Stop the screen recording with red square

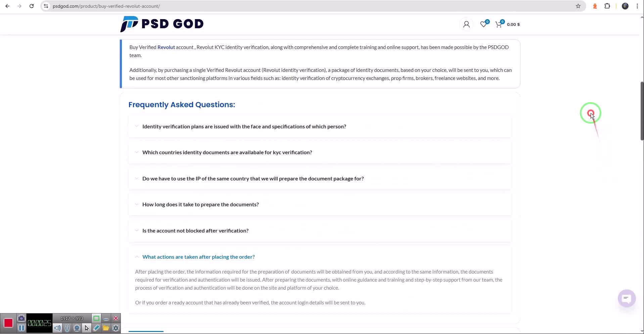tap(8, 323)
